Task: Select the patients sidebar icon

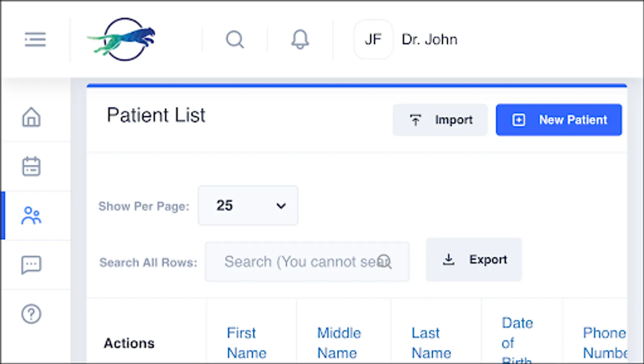Action: (x=31, y=216)
